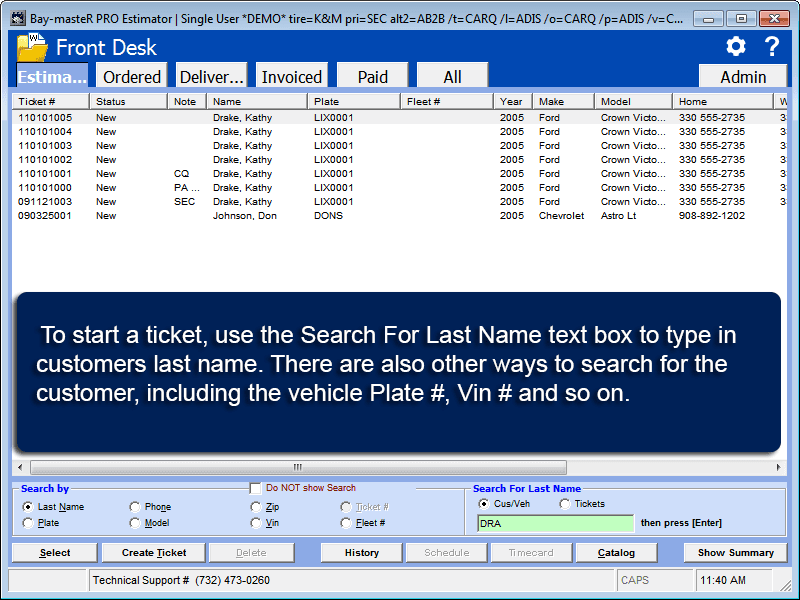Viewport: 800px width, 600px height.
Task: Select Phone as the search field
Action: 135,507
